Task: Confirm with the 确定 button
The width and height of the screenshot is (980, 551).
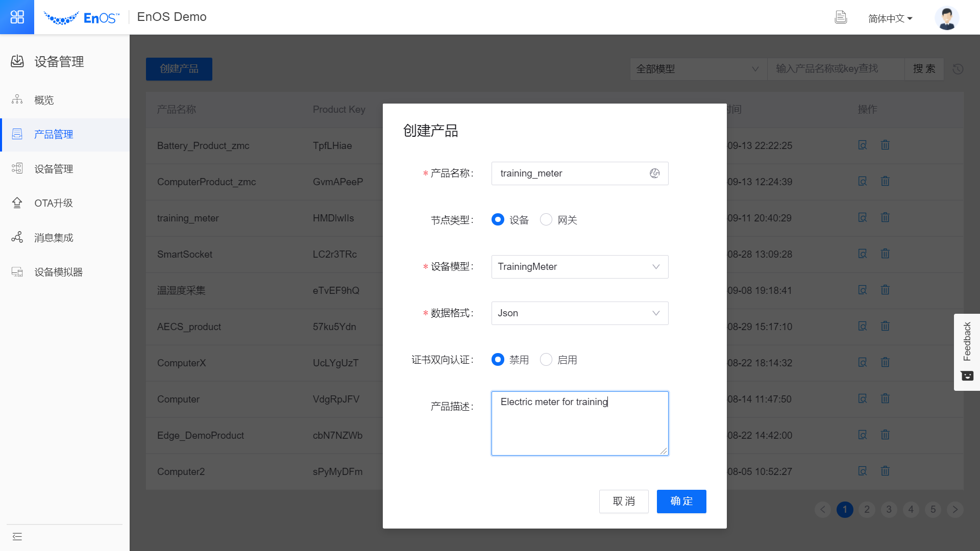Action: pos(681,502)
